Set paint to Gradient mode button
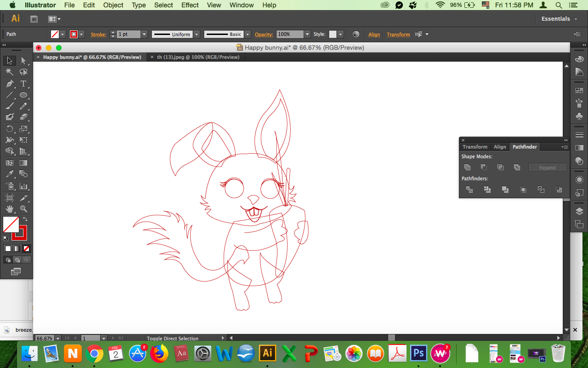 click(x=17, y=248)
